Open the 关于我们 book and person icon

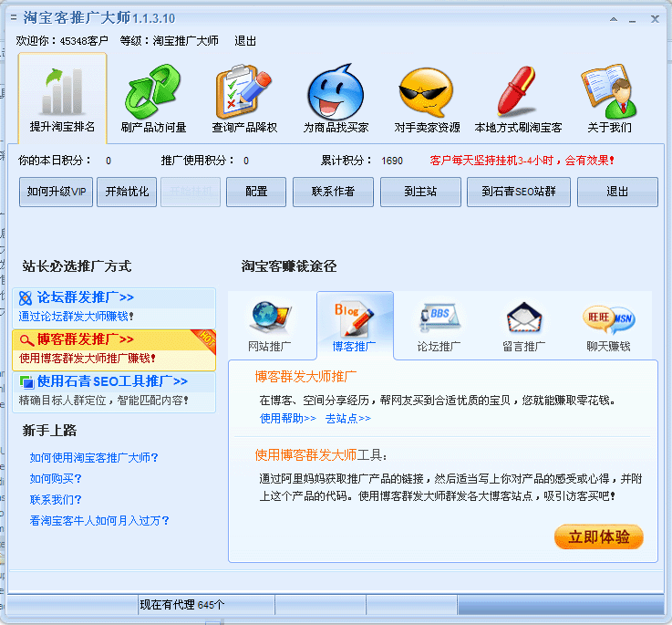pyautogui.click(x=609, y=91)
